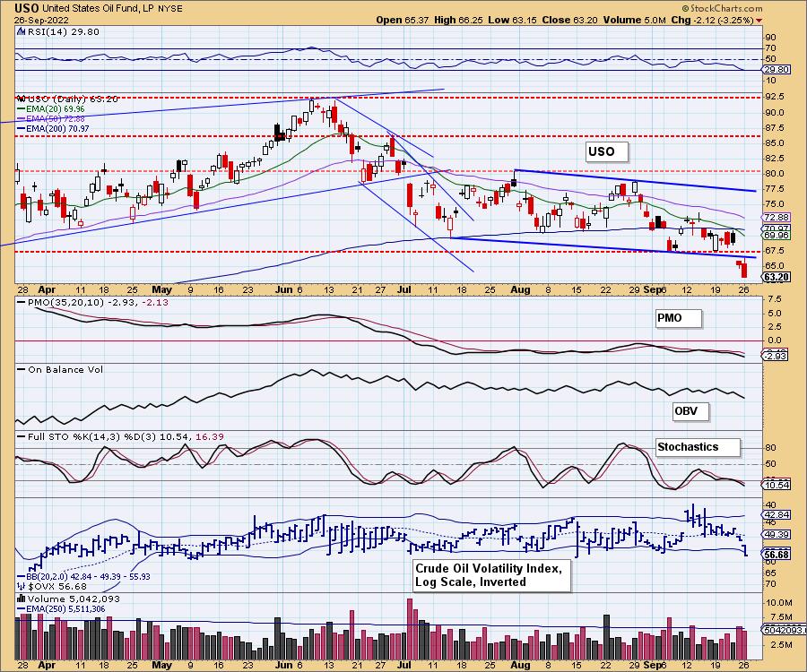
Task: Click the 'EMA(250) 5,511,306' legend text
Action: pos(65,609)
